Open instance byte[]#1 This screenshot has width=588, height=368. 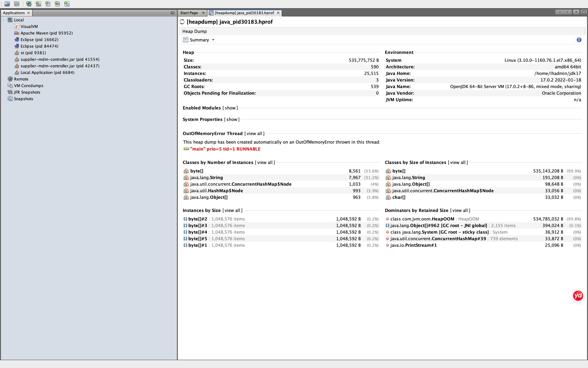pyautogui.click(x=198, y=245)
